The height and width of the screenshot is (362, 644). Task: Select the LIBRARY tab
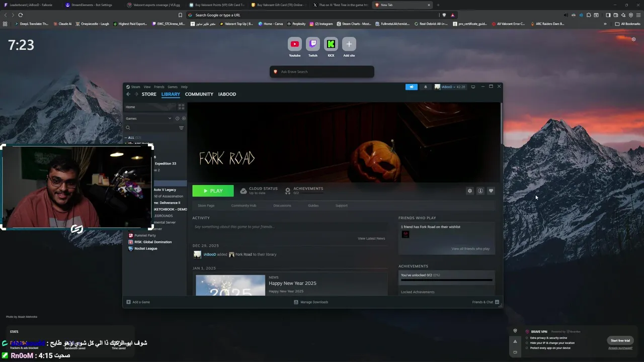pyautogui.click(x=171, y=94)
